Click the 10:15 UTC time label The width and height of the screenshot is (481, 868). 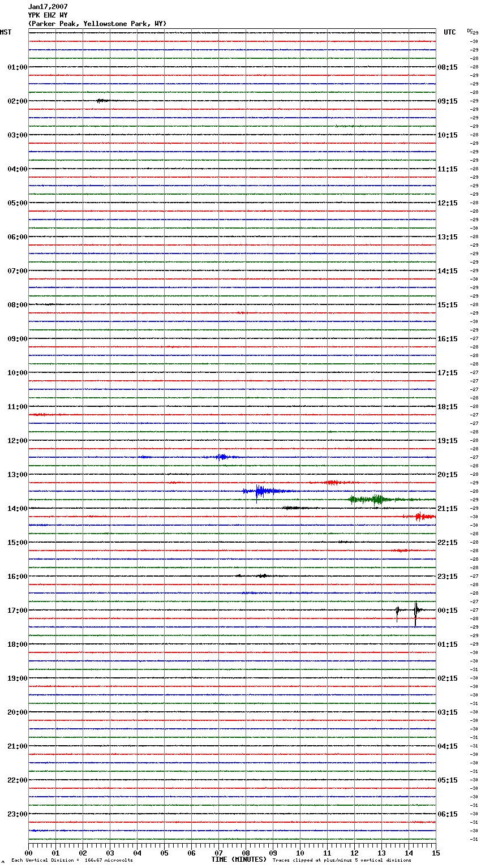448,135
